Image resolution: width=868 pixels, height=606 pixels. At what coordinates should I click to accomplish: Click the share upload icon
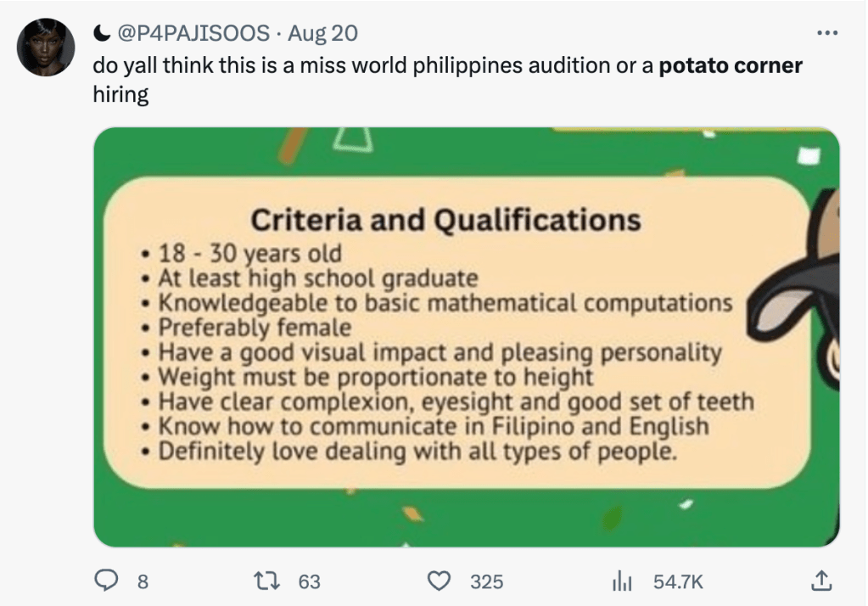pos(820,581)
